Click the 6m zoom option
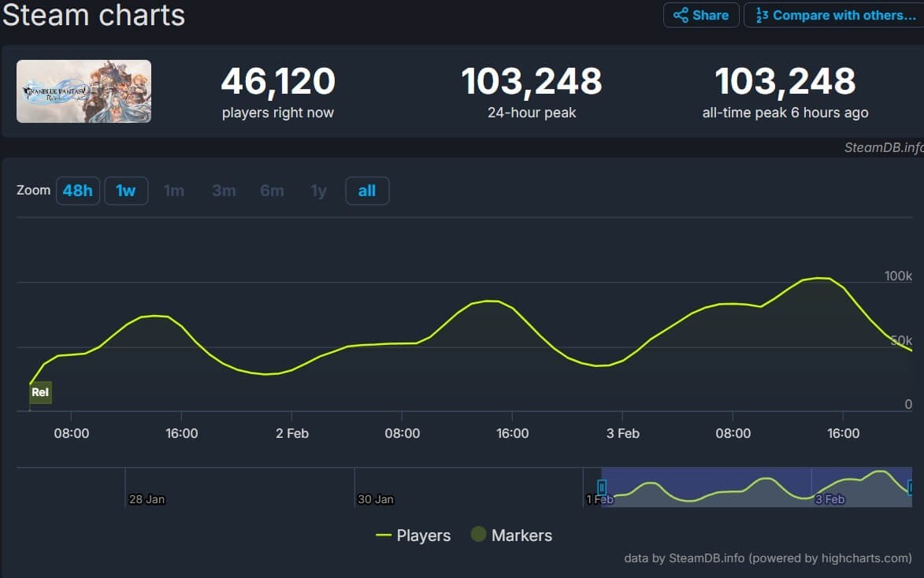Screen dimensions: 924x578 (272, 191)
